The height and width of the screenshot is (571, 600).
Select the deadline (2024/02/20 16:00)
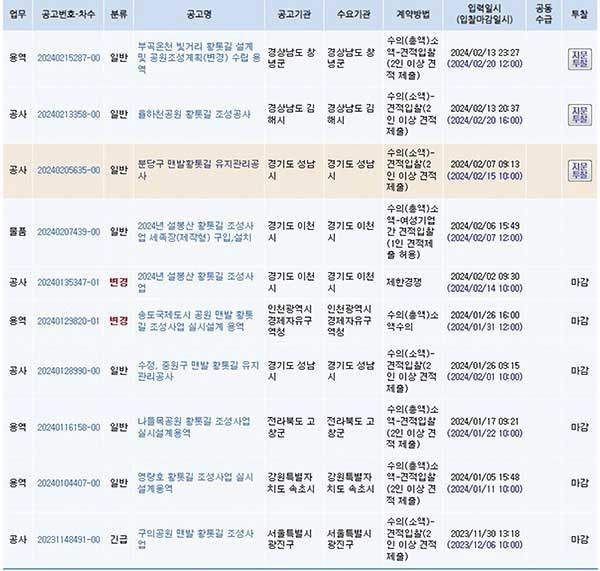point(485,120)
